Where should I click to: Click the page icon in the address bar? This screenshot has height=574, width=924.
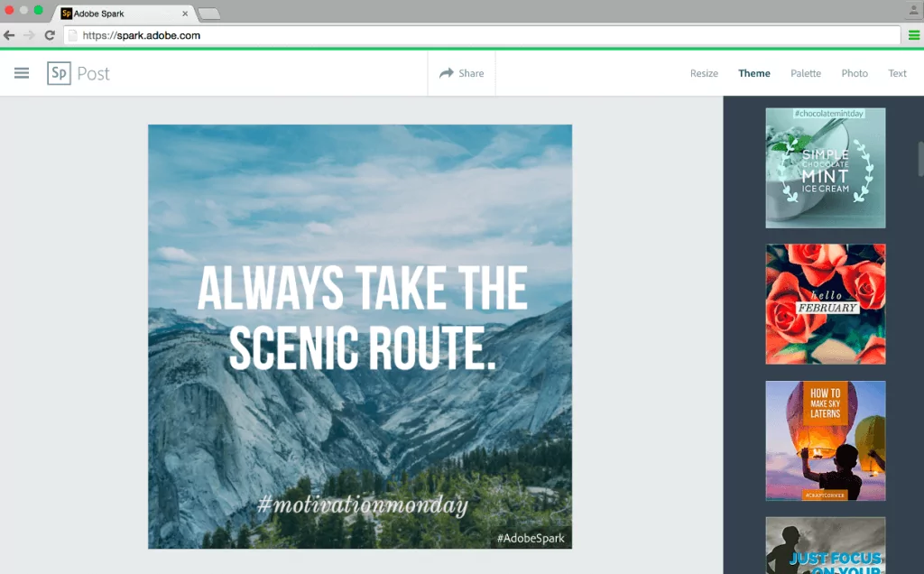pyautogui.click(x=73, y=35)
